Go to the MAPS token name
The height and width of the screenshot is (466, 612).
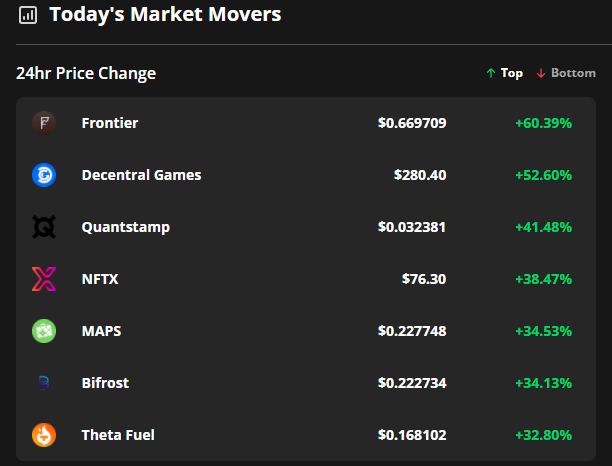[101, 331]
